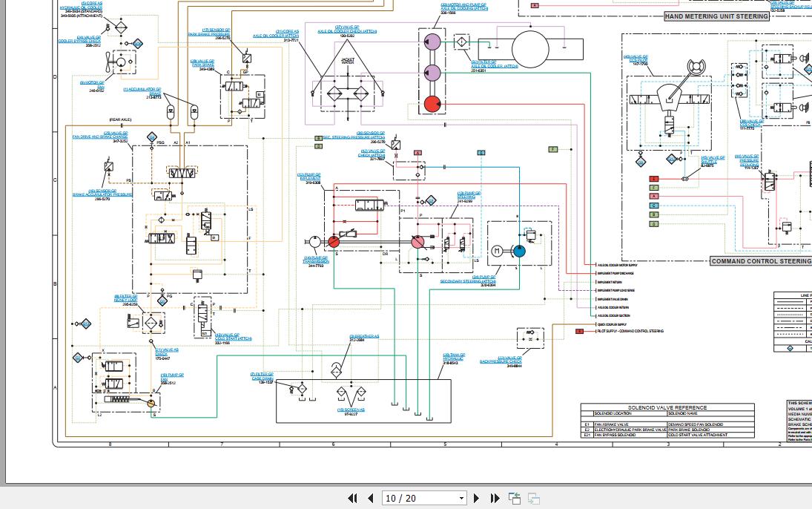Skip to the last page icon
The width and height of the screenshot is (812, 509).
(494, 498)
